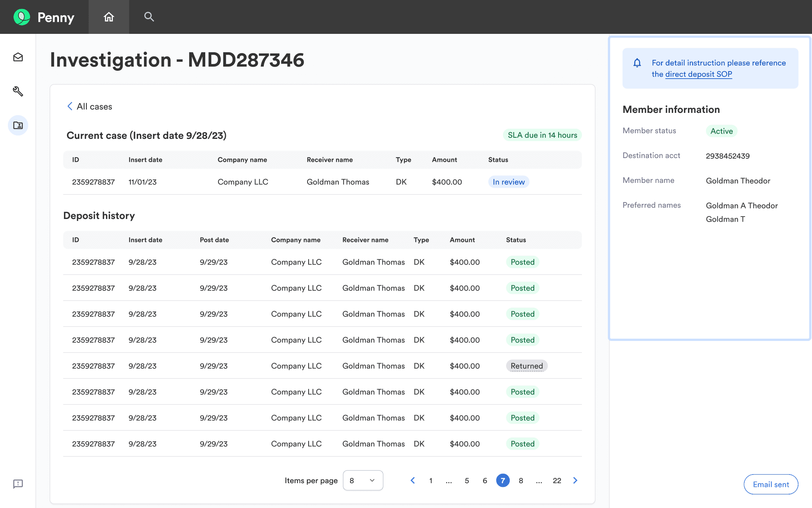Select page 5 in pagination

click(467, 481)
